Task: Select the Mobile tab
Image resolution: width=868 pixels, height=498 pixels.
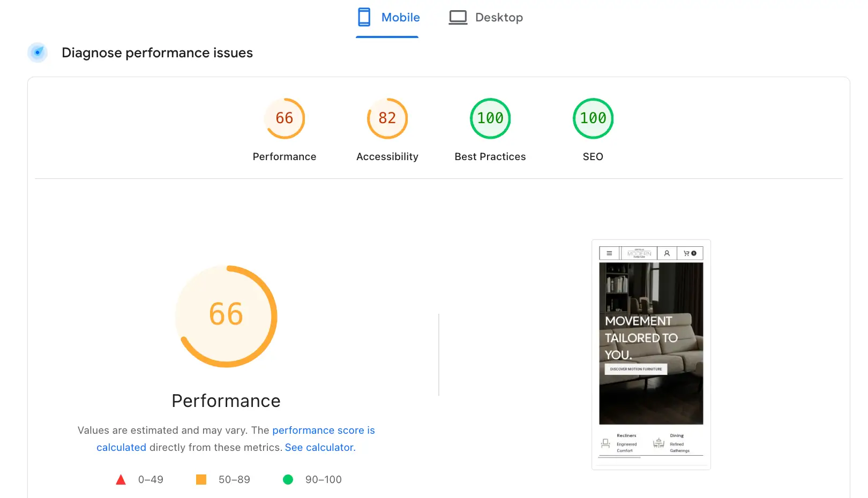Action: coord(388,18)
